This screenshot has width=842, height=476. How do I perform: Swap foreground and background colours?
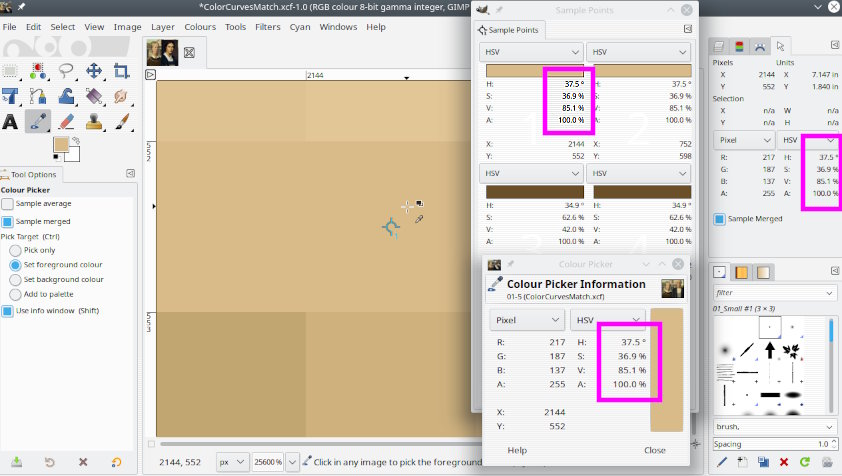coord(76,140)
